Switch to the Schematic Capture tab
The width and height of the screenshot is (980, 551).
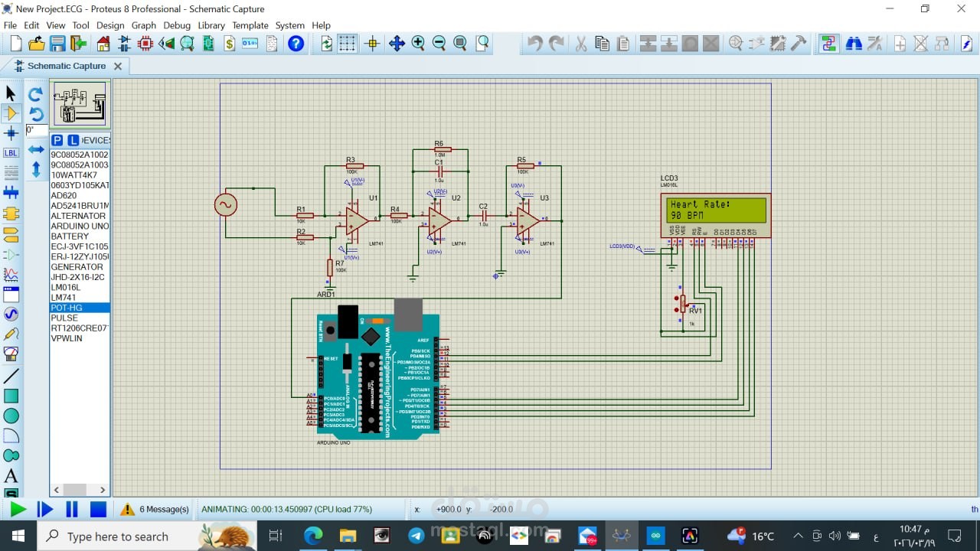67,66
